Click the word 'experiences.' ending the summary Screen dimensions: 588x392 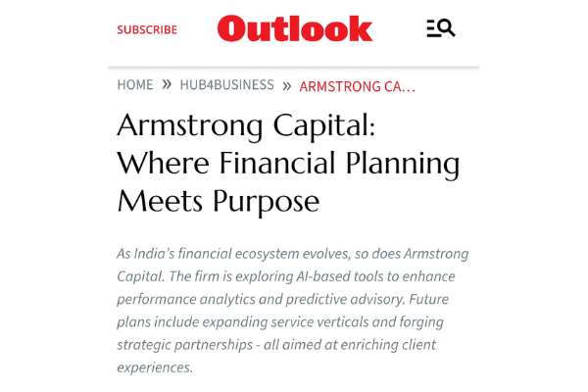point(155,368)
